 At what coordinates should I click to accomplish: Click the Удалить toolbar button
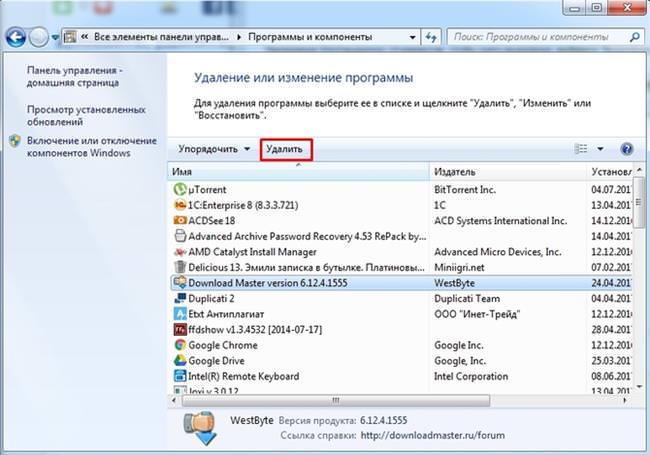coord(285,149)
